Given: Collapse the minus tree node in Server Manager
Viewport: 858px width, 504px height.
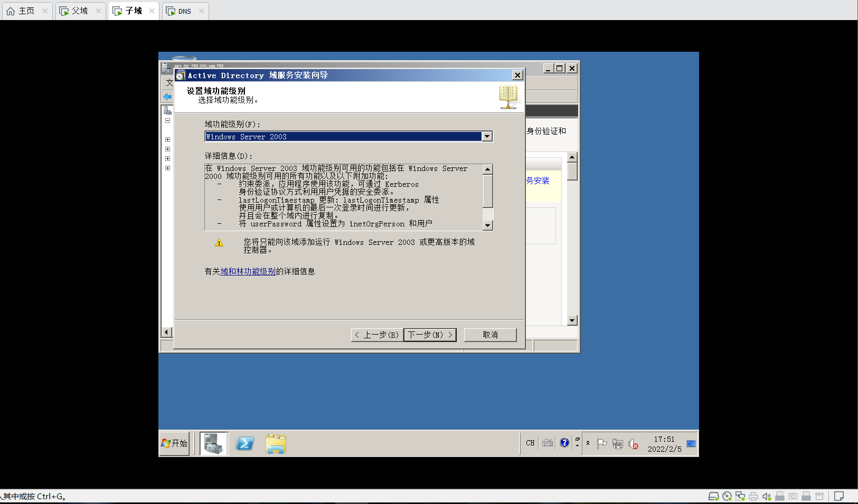Looking at the screenshot, I should pos(167,121).
